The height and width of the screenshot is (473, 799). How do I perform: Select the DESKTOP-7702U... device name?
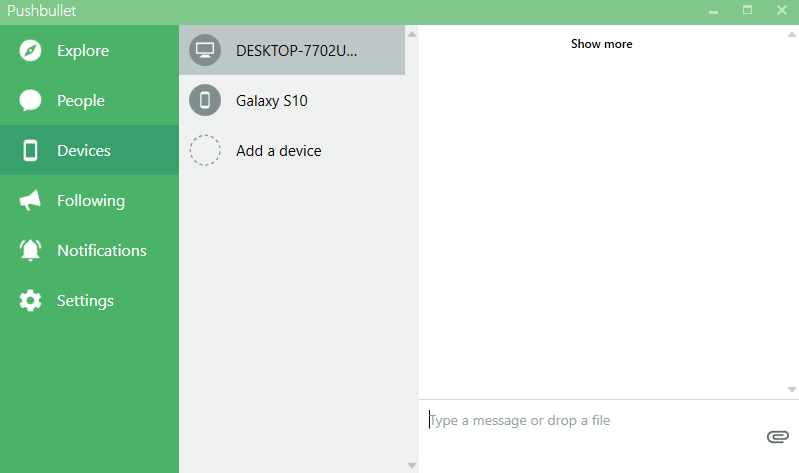coord(297,50)
